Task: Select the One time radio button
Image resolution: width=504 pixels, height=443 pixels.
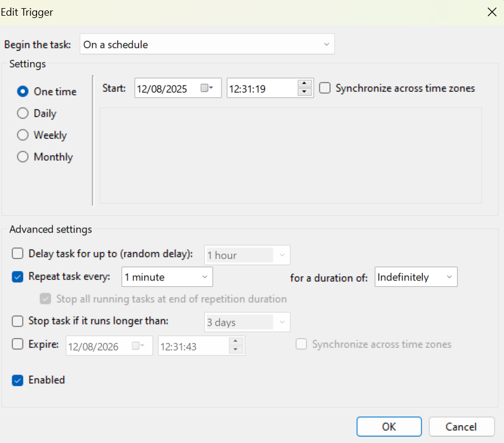Action: 23,91
